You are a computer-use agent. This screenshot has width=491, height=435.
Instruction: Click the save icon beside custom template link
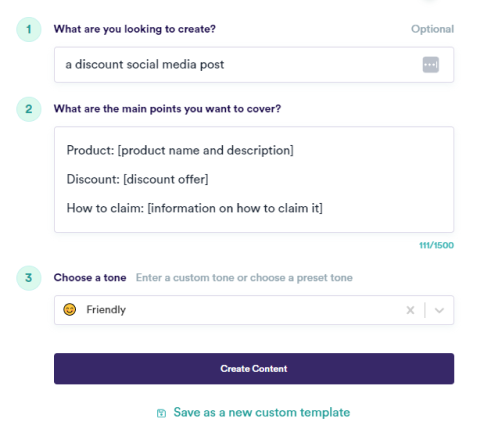click(x=161, y=413)
